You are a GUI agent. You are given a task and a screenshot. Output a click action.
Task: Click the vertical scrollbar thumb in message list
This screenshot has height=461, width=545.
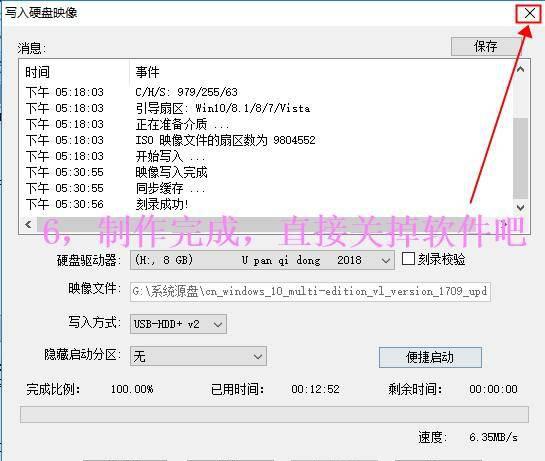click(520, 158)
